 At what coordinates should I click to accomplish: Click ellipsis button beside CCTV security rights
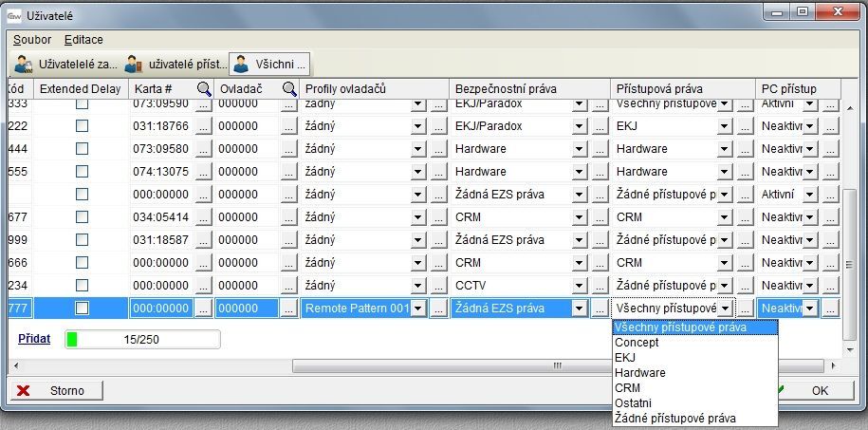point(599,286)
